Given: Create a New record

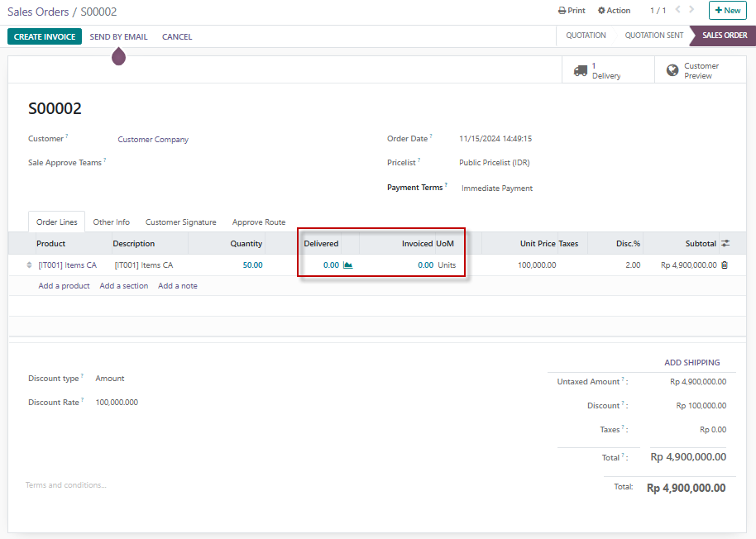Looking at the screenshot, I should point(728,11).
